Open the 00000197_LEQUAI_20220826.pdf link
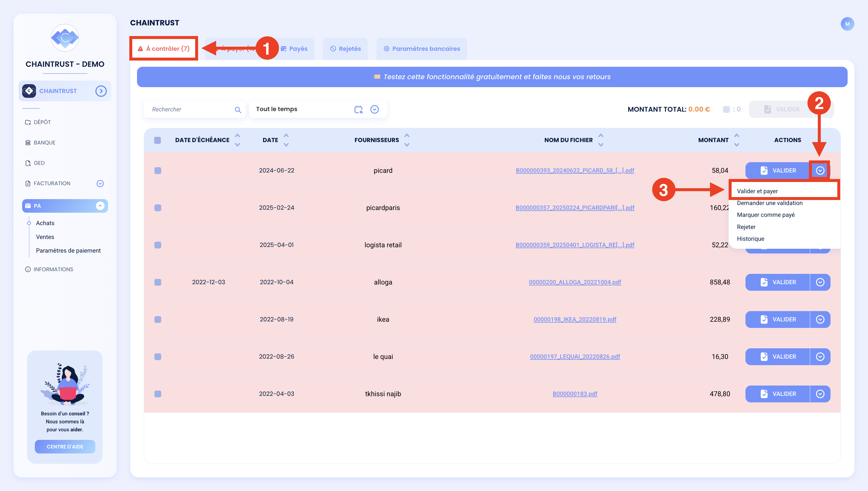This screenshot has height=491, width=868. (575, 357)
